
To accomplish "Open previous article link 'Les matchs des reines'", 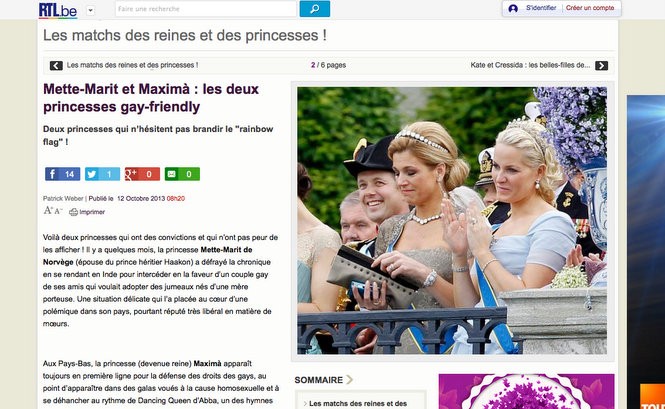I will pyautogui.click(x=132, y=65).
